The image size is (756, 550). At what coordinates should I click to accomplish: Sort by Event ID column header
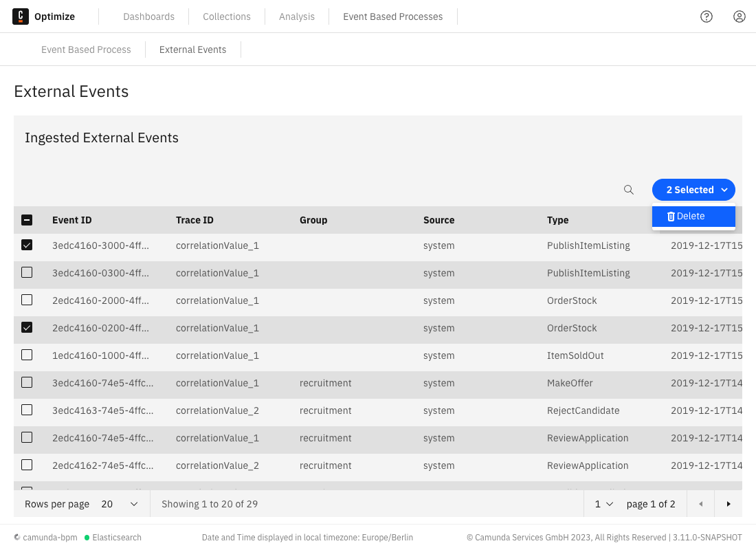point(72,220)
